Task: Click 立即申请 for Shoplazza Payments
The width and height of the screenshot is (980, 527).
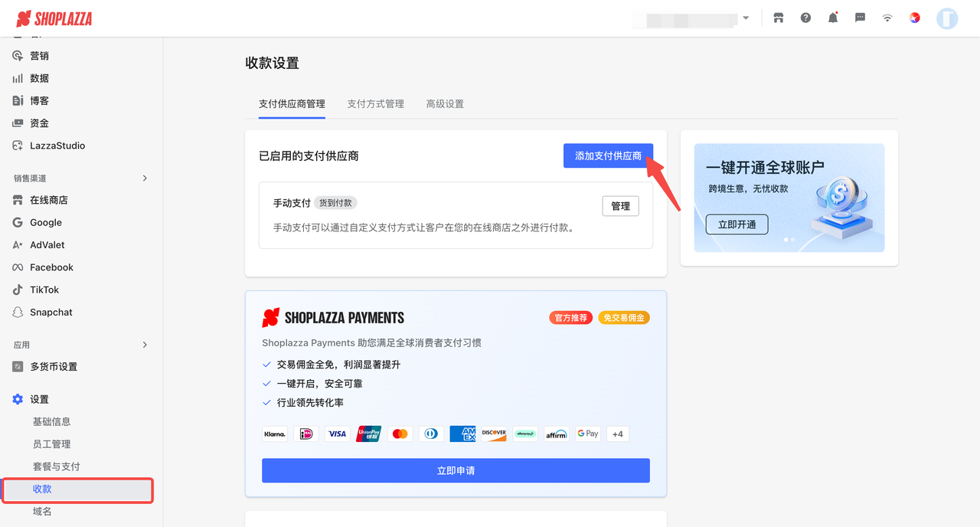Action: (x=456, y=470)
